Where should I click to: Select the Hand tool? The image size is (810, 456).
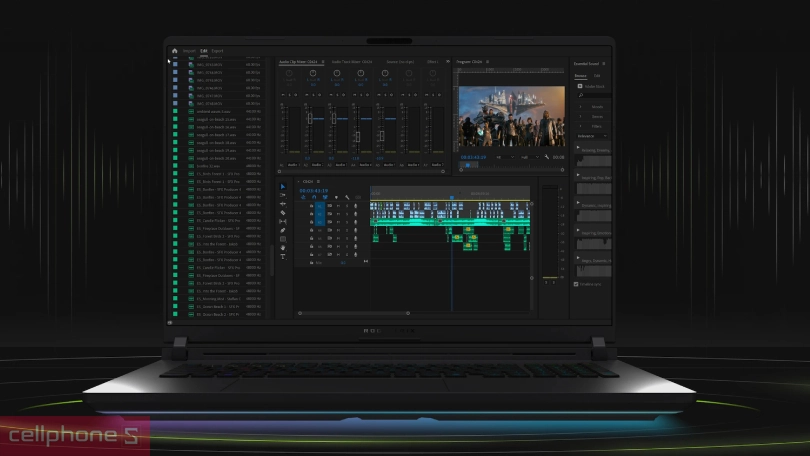pyautogui.click(x=283, y=248)
